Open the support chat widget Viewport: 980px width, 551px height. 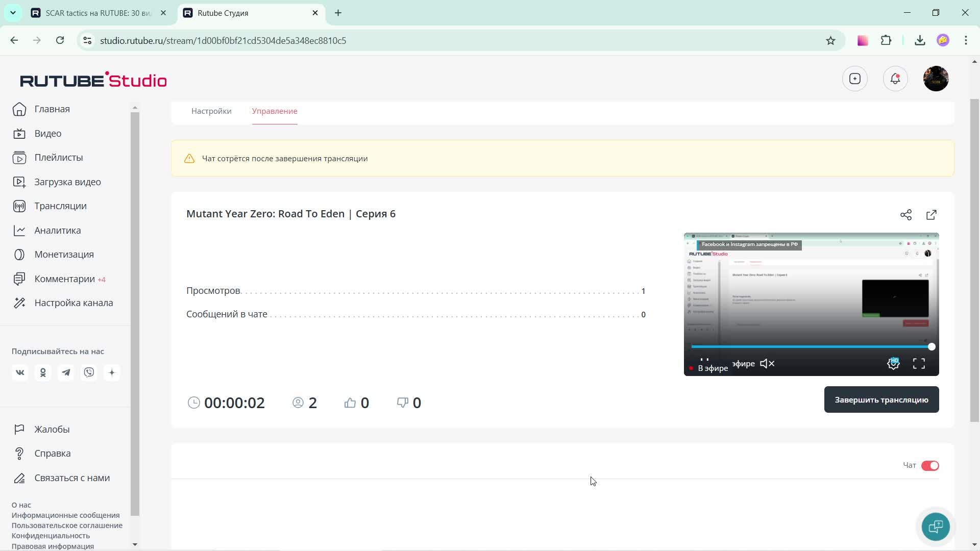point(936,527)
